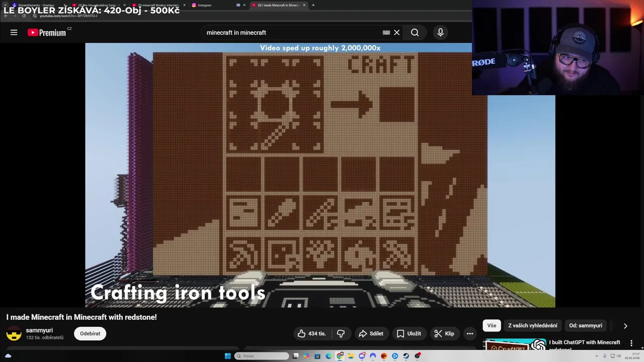The height and width of the screenshot is (362, 644).
Task: Start voice search with the microphone
Action: click(440, 32)
